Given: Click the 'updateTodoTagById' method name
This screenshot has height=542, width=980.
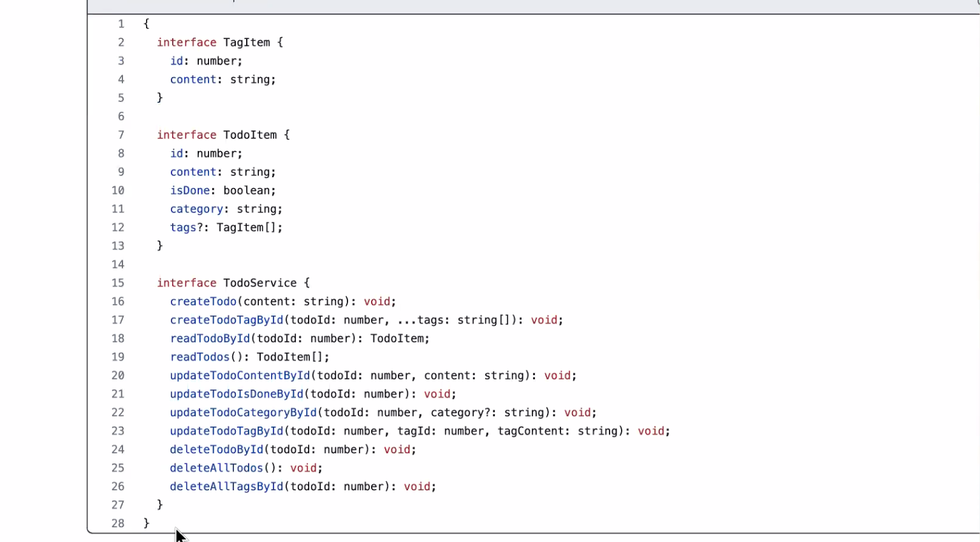Looking at the screenshot, I should [x=227, y=431].
